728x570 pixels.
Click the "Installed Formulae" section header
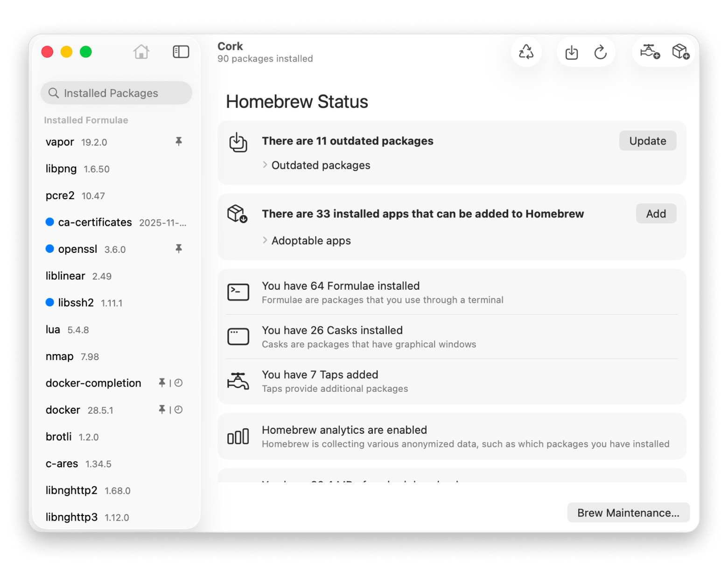(x=86, y=120)
